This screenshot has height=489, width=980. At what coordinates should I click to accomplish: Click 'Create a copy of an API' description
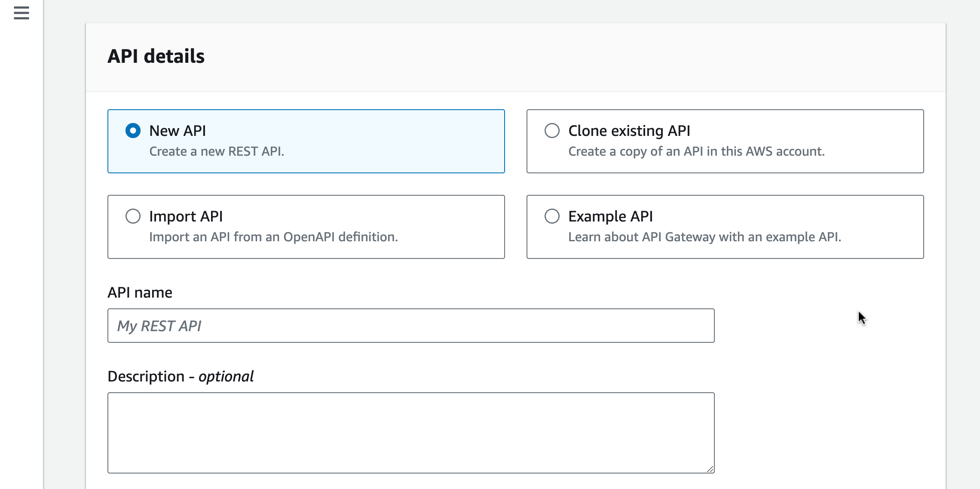click(x=696, y=151)
